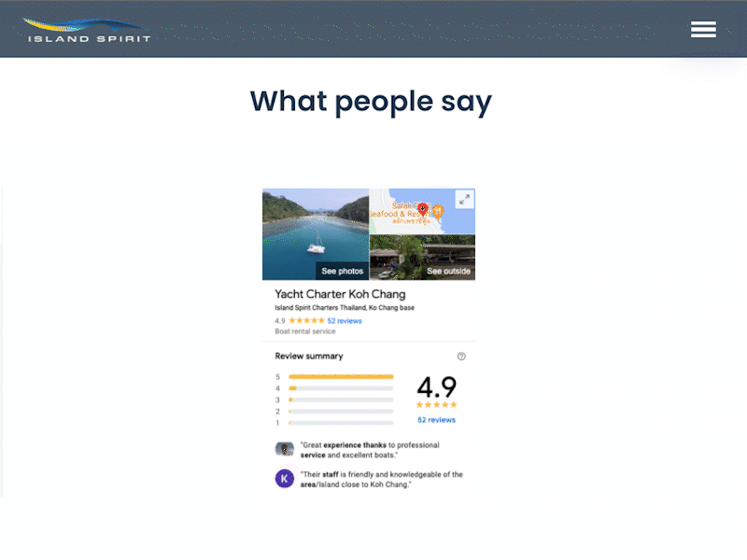The image size is (747, 560).
Task: Click the 3-star rating bar
Action: [341, 400]
